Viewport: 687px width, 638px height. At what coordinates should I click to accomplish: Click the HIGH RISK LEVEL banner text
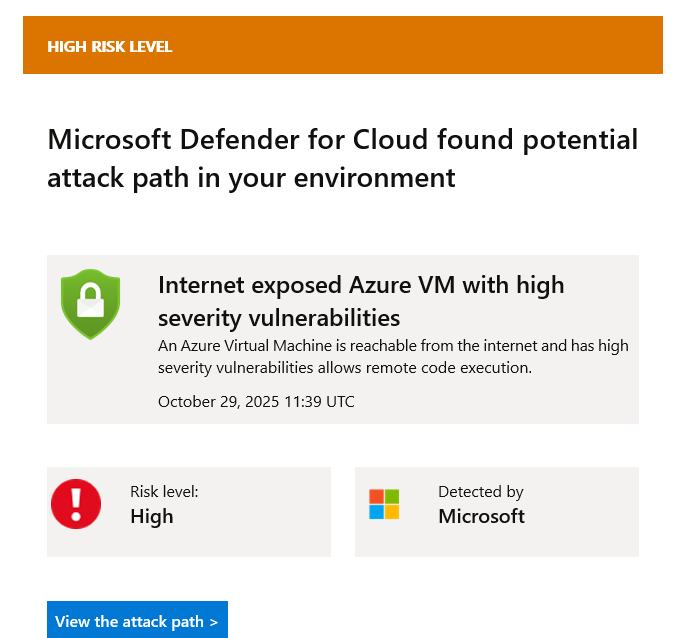pyautogui.click(x=109, y=46)
